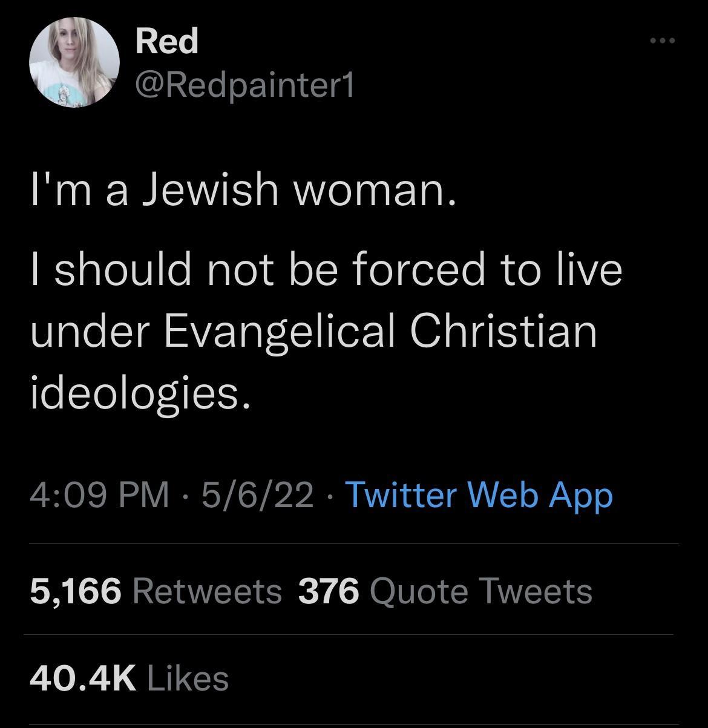Open the tweet options ellipsis menu
The width and height of the screenshot is (708, 728).
[x=663, y=39]
